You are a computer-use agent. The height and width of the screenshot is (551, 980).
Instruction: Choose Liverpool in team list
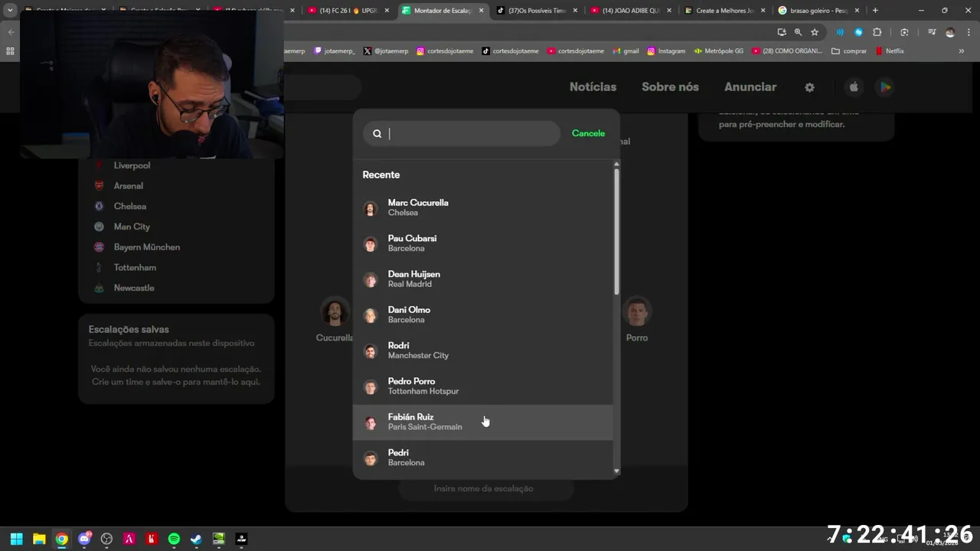132,165
